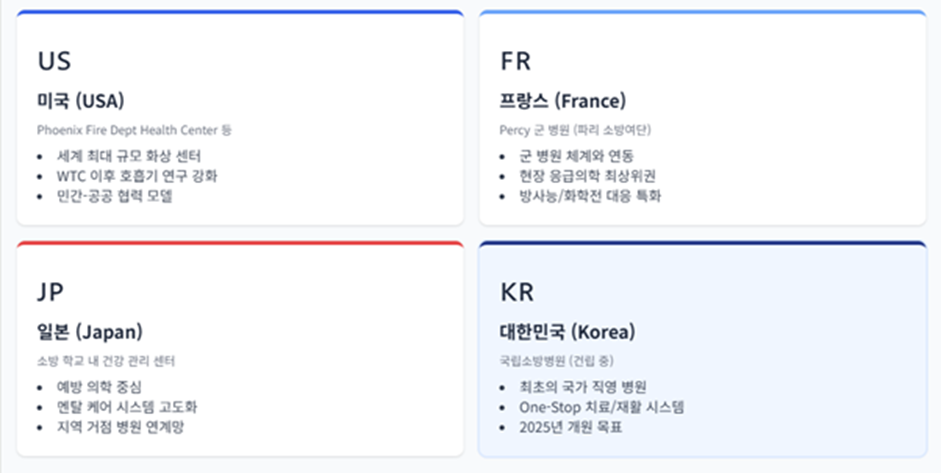Open the 일본 (Japan) card title
Screen dimensions: 941x473
(x=90, y=332)
